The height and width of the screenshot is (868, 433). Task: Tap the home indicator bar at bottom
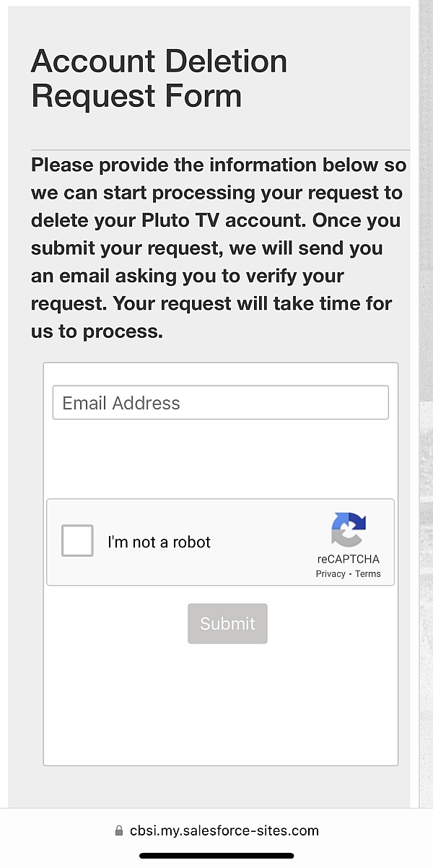[x=216, y=856]
